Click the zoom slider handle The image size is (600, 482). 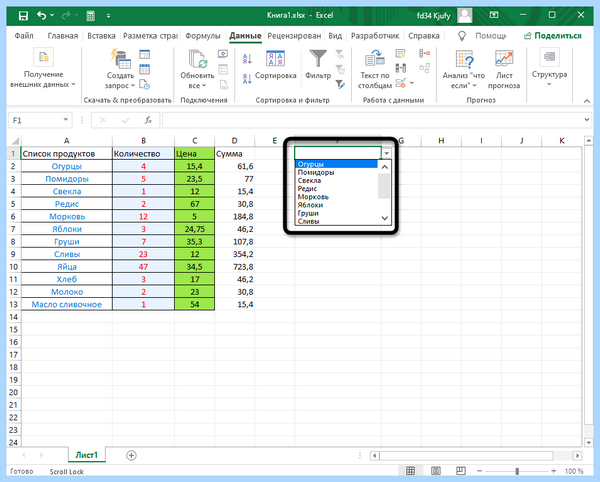[x=517, y=471]
